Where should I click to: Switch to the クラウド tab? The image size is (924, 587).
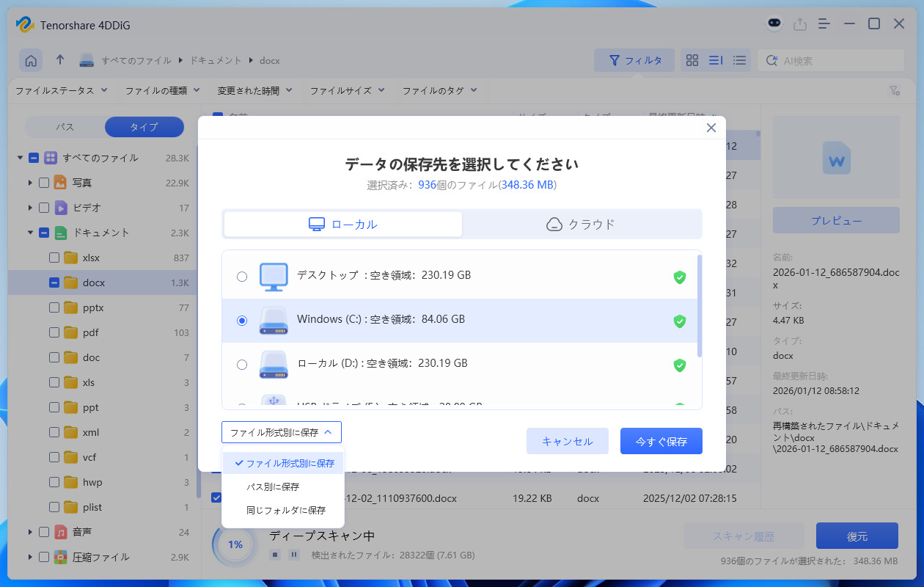581,225
